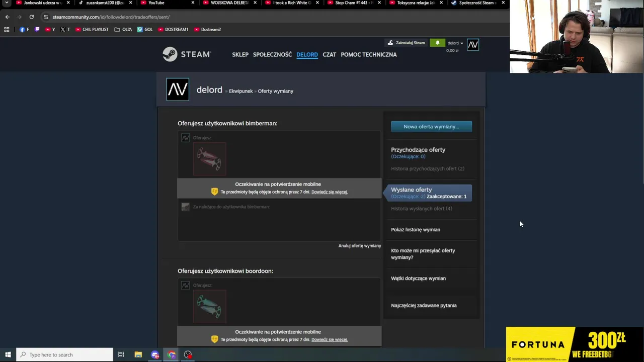Open Dostream2 bookmark
Screen dimensions: 644x362
click(207, 30)
